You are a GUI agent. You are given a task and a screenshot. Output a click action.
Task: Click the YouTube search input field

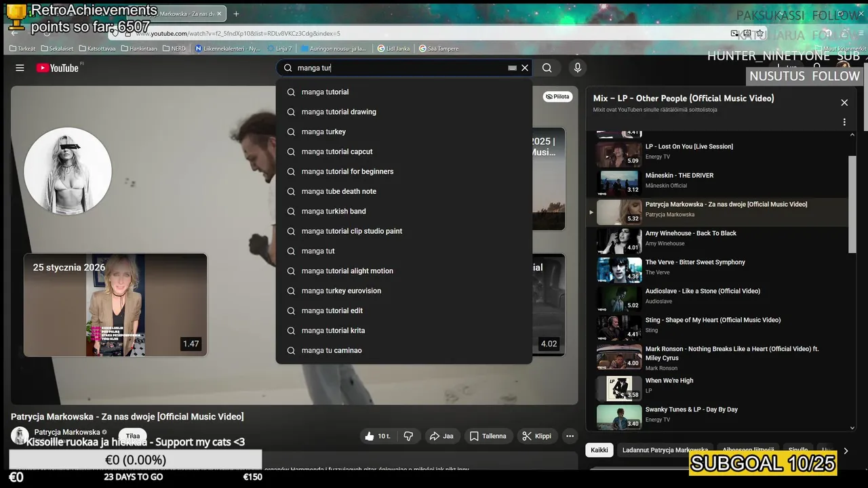pyautogui.click(x=400, y=68)
